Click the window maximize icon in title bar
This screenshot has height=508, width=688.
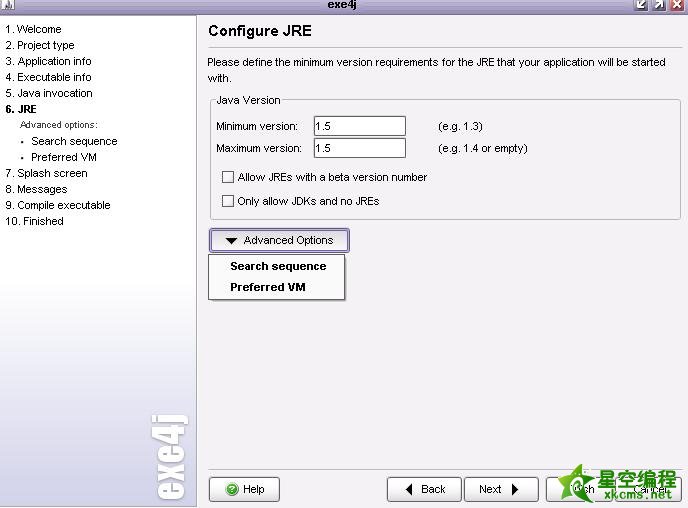[x=658, y=5]
